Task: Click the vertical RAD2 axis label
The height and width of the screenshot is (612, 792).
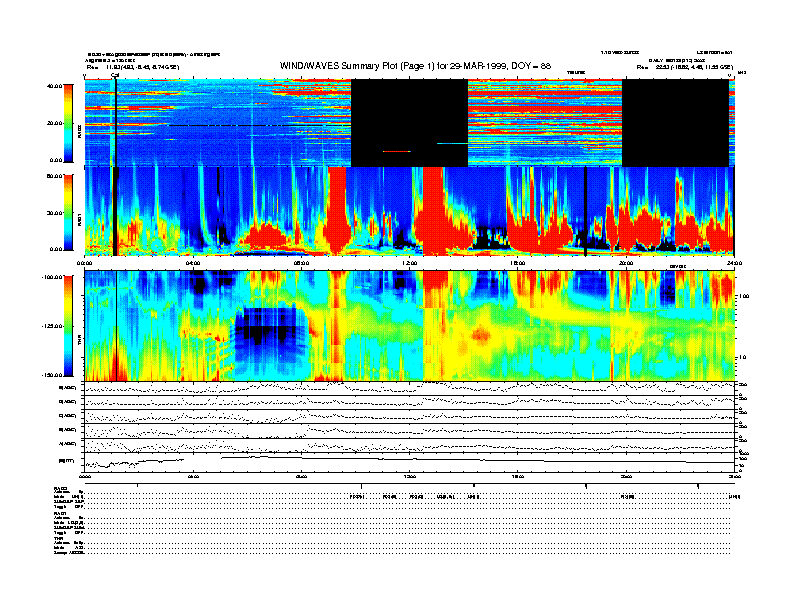Action: (x=79, y=132)
